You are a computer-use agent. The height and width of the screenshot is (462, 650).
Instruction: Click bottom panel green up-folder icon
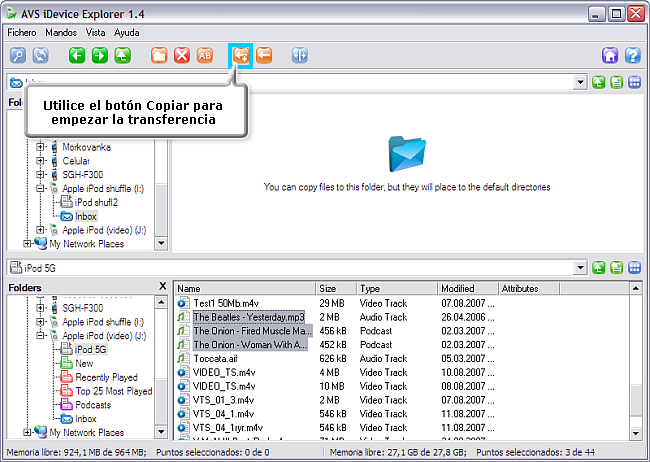(x=599, y=268)
